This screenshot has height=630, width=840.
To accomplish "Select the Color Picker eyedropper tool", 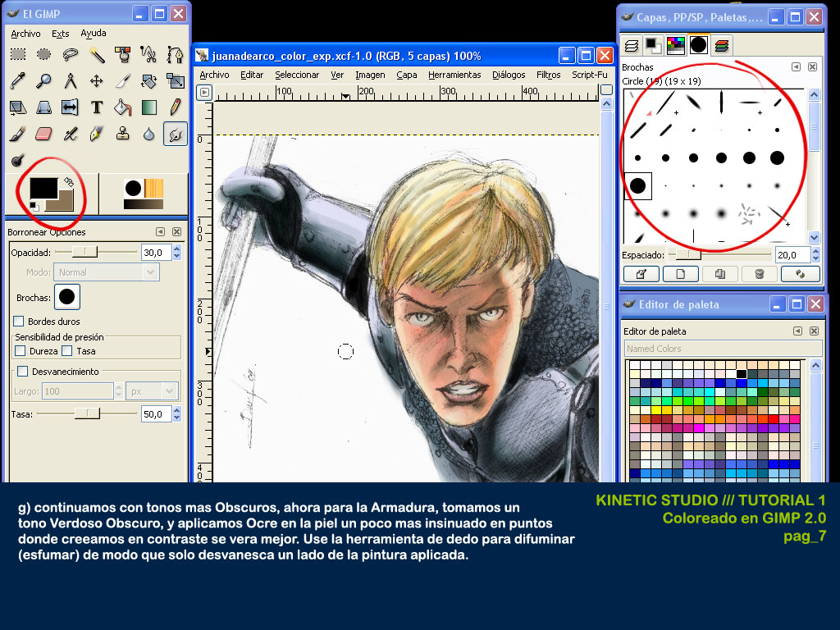I will coord(18,81).
